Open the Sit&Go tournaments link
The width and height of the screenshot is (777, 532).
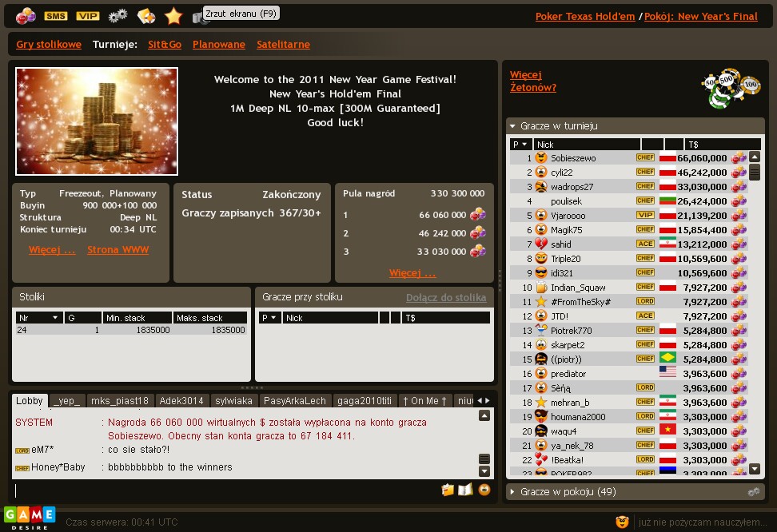click(x=165, y=45)
